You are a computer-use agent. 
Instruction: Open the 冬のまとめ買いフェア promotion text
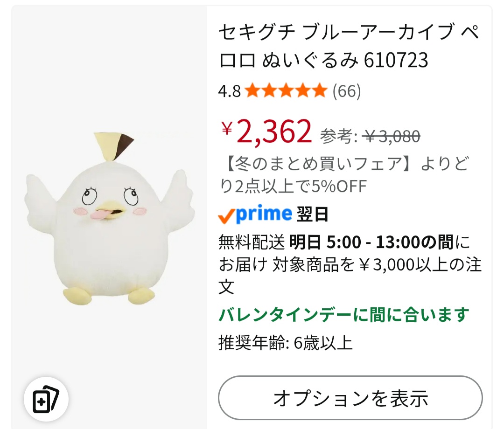tap(344, 175)
